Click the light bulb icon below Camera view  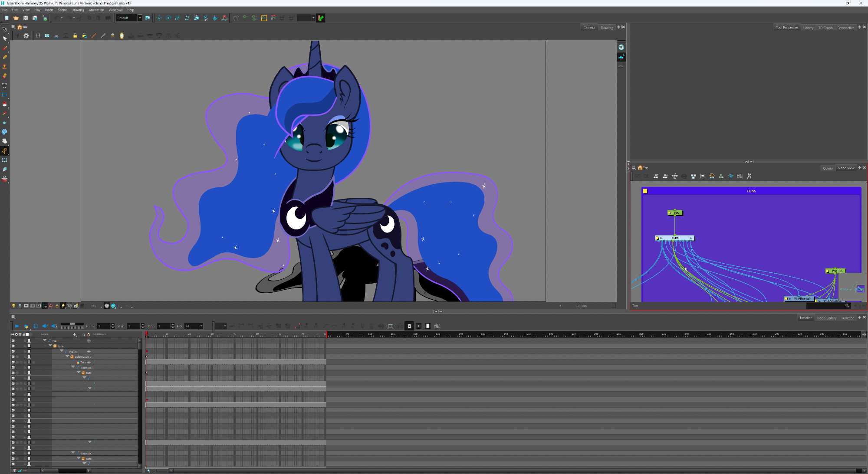tap(13, 306)
